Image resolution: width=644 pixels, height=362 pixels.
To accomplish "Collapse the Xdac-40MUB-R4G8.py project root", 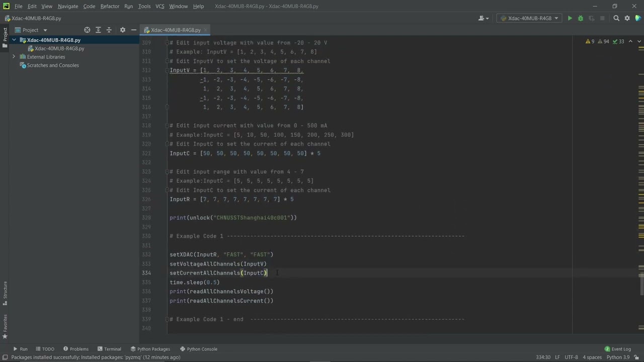I will point(14,40).
